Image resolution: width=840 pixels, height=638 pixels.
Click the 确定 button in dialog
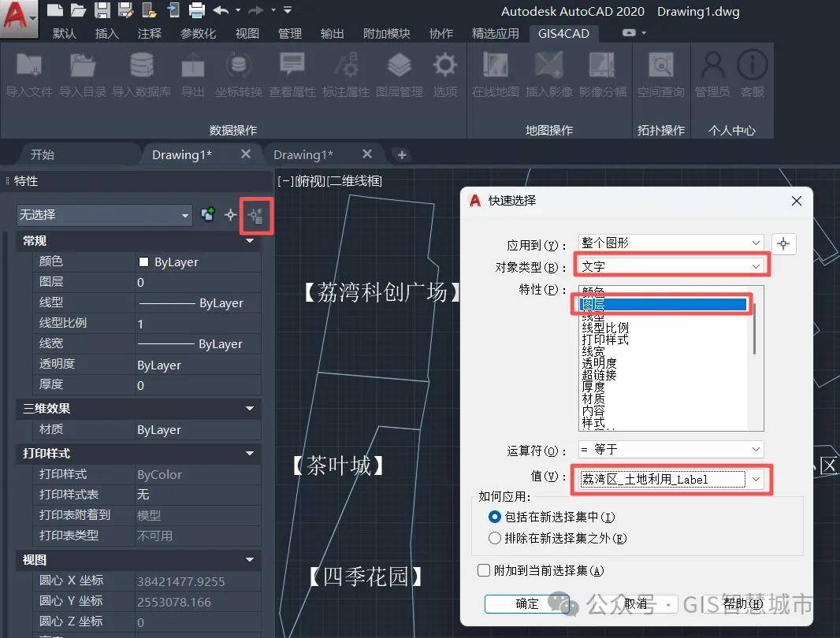pyautogui.click(x=526, y=604)
